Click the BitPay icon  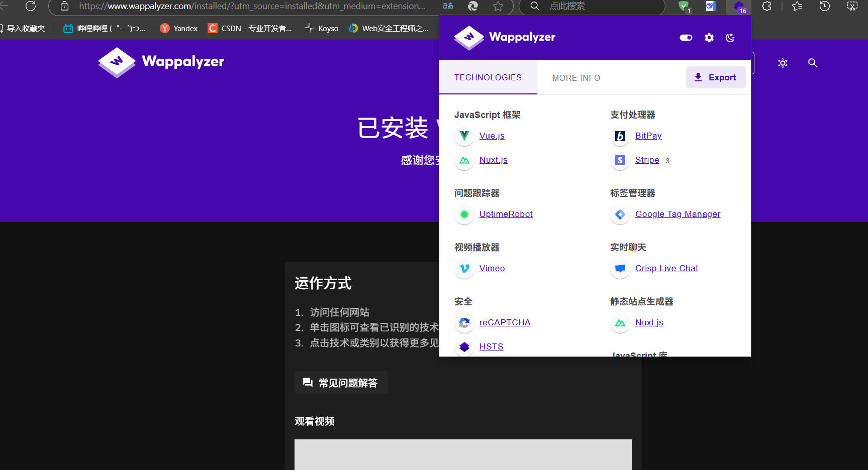(620, 136)
